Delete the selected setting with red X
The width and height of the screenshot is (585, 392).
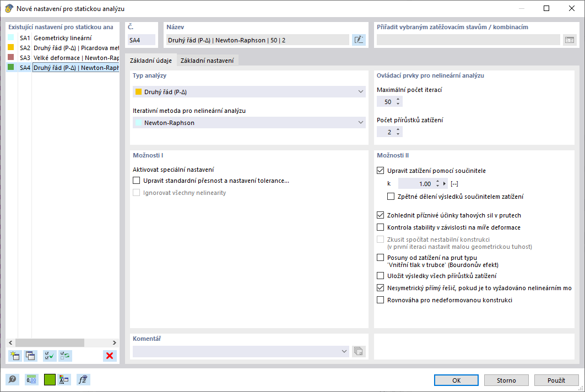point(110,356)
